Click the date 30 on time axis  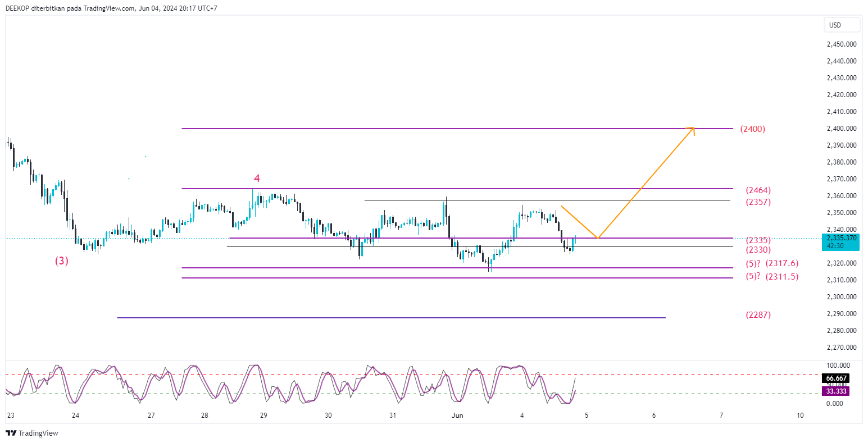(329, 415)
